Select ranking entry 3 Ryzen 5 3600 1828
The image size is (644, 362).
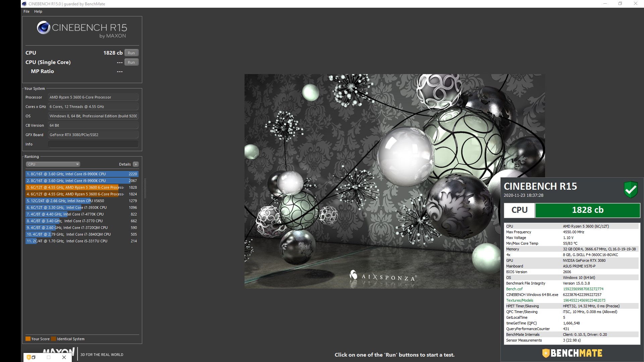pyautogui.click(x=82, y=187)
